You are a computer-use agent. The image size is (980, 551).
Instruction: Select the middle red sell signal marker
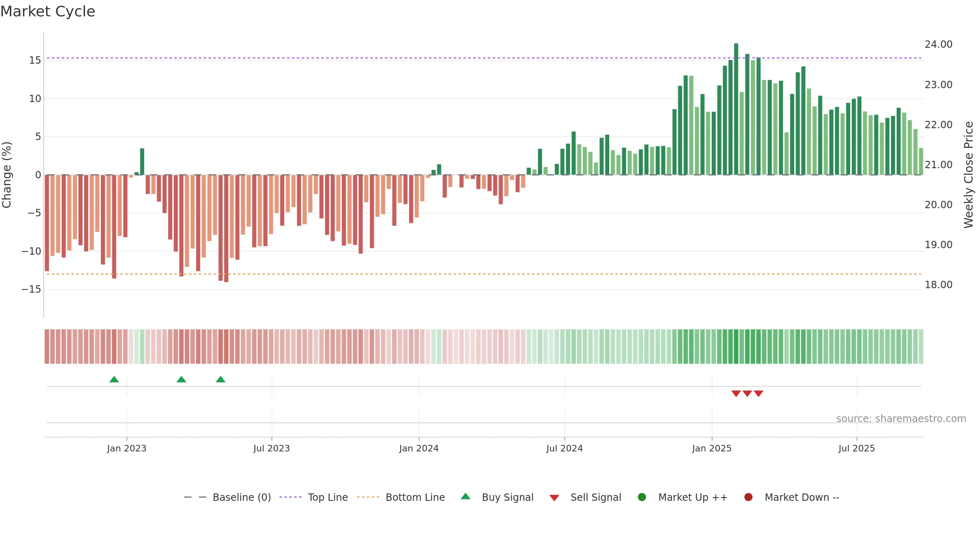[x=747, y=393]
